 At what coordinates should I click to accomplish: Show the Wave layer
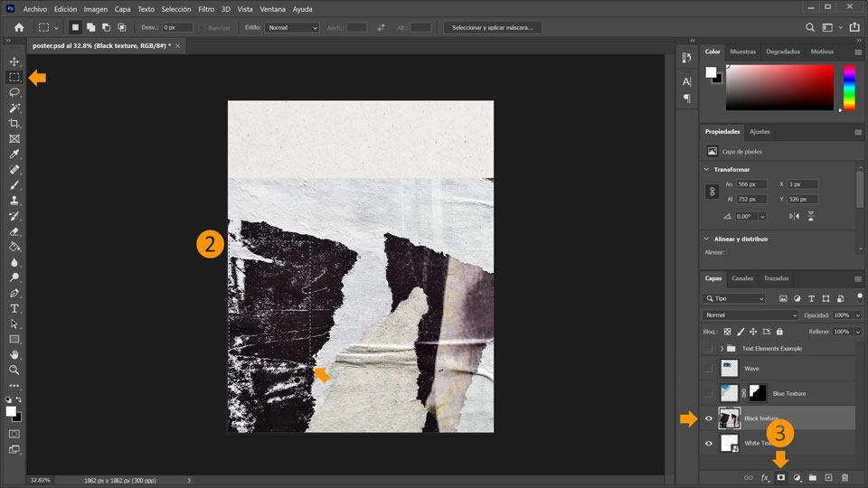tap(709, 369)
